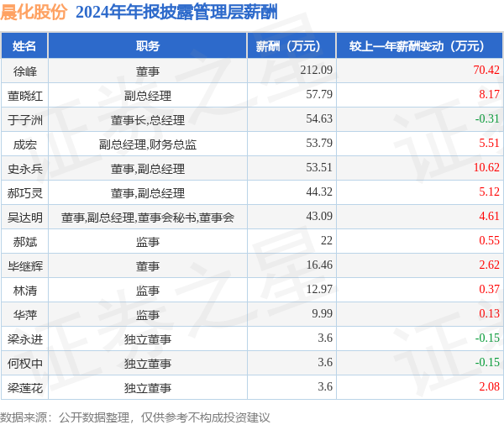Click the name 成宏
This screenshot has width=504, height=425.
tap(24, 144)
